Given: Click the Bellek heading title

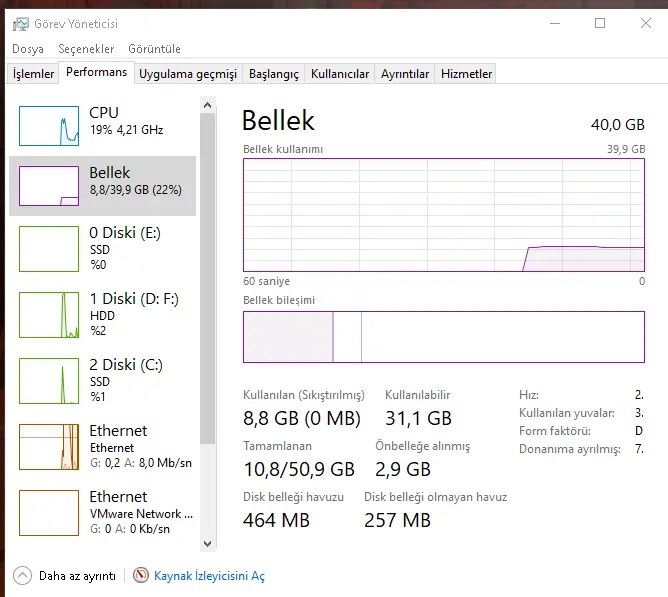Looking at the screenshot, I should click(x=278, y=121).
